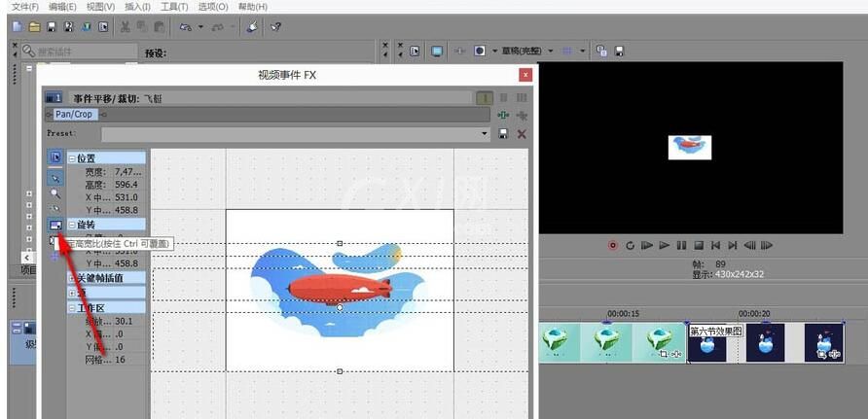Select the Normal edit tool in Pan/Crop
This screenshot has width=868, height=419.
[x=55, y=178]
